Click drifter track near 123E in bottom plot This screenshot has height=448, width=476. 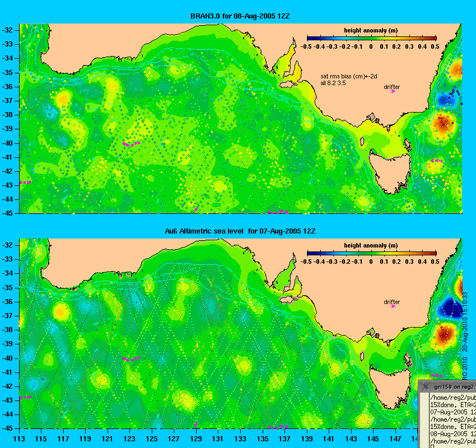click(x=131, y=359)
